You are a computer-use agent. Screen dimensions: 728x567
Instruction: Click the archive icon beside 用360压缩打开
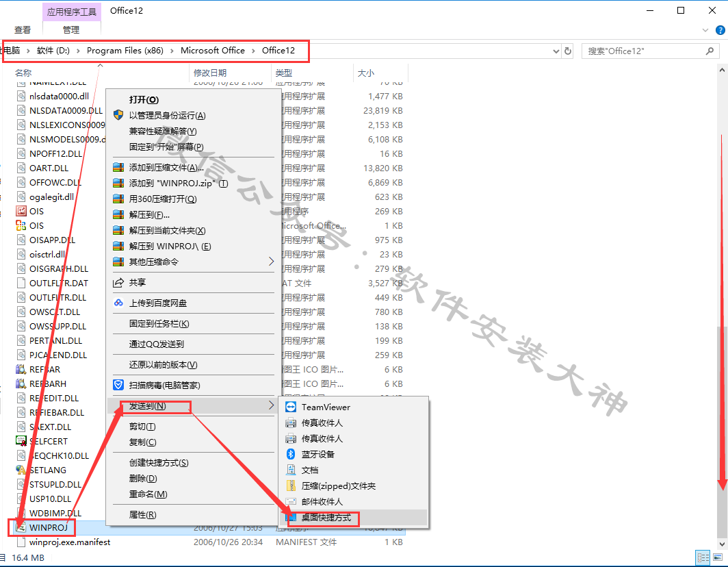click(x=118, y=199)
